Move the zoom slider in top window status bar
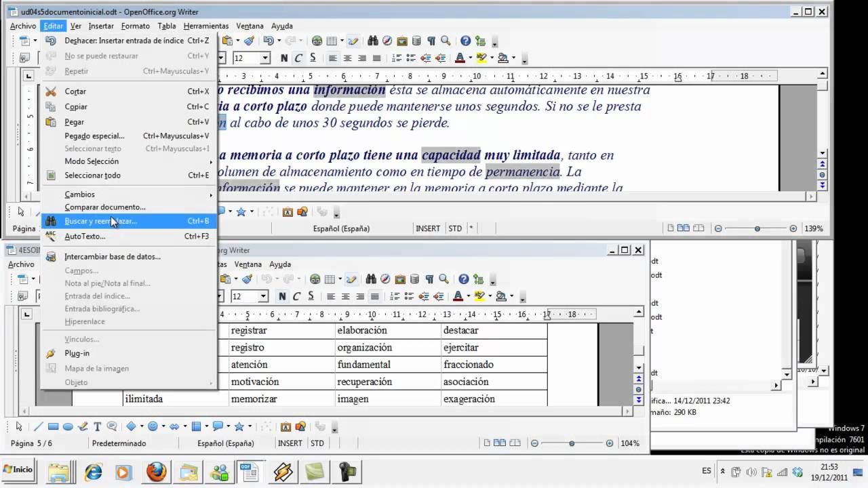This screenshot has width=868, height=488. tap(757, 228)
